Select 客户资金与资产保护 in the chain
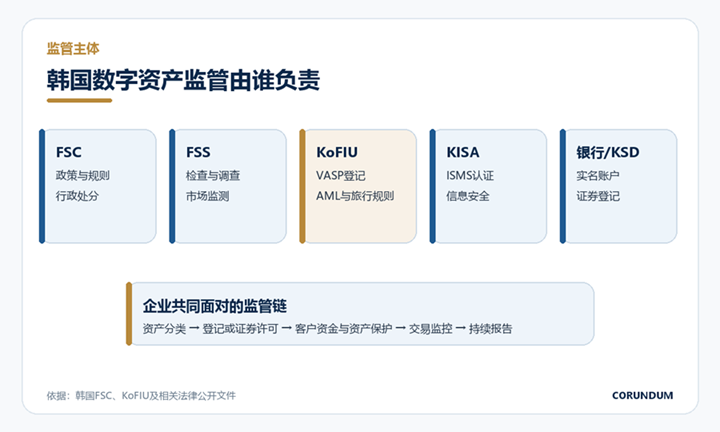Image resolution: width=720 pixels, height=432 pixels. tap(343, 329)
